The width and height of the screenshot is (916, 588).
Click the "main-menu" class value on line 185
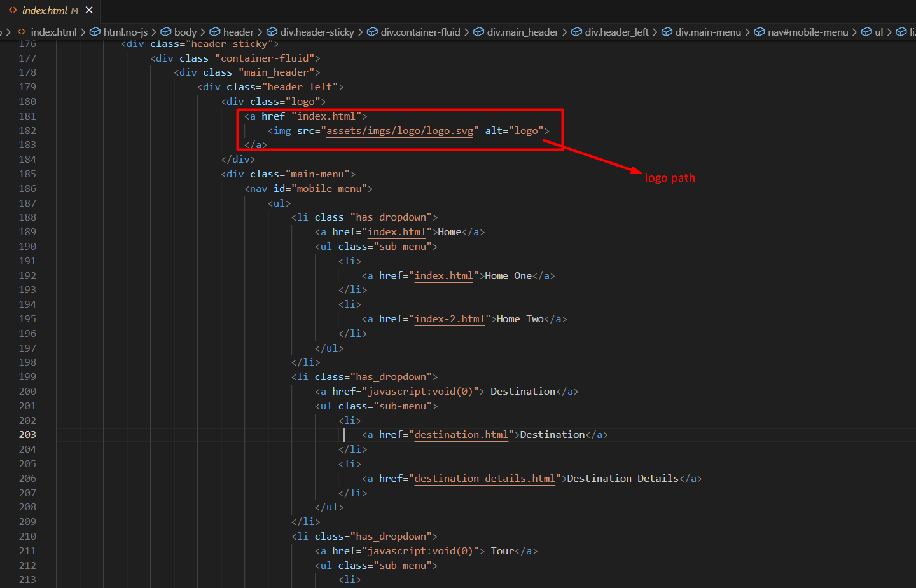coord(317,174)
